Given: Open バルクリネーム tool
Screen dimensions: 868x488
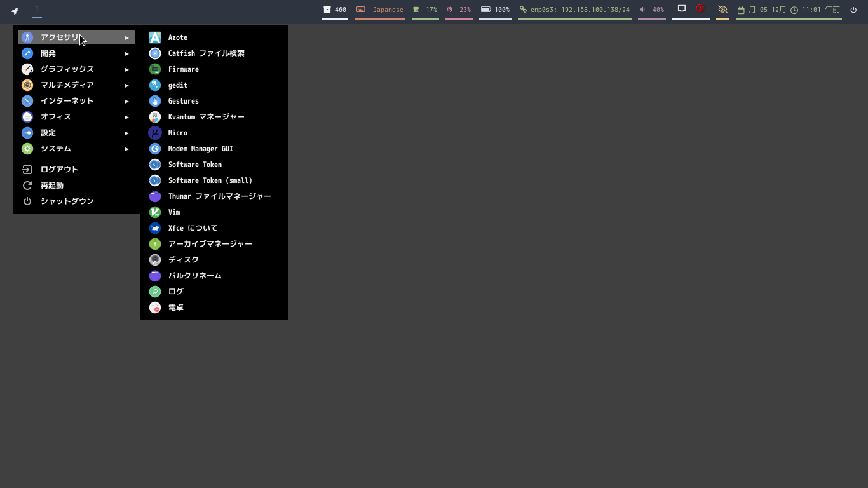Looking at the screenshot, I should (214, 276).
